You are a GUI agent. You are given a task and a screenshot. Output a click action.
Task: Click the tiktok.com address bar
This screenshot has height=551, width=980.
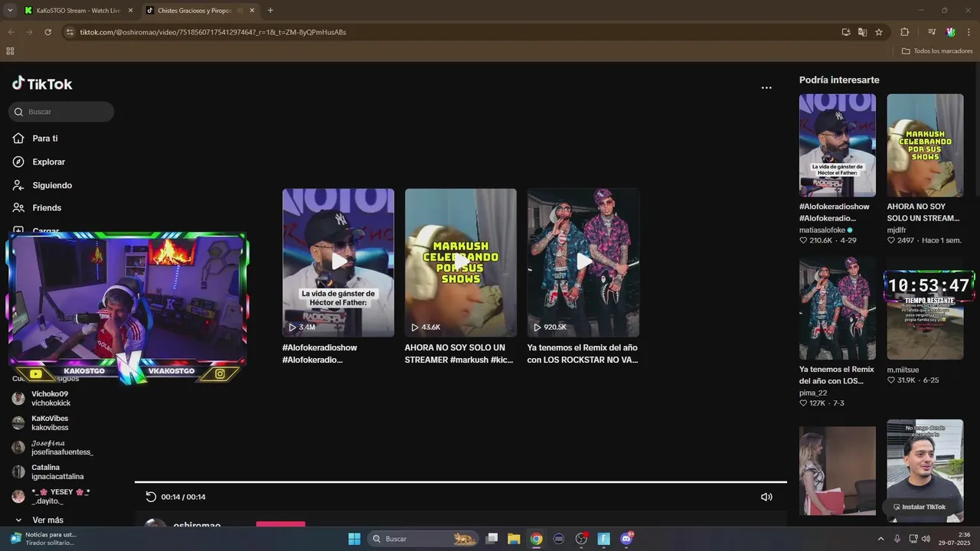coord(452,32)
